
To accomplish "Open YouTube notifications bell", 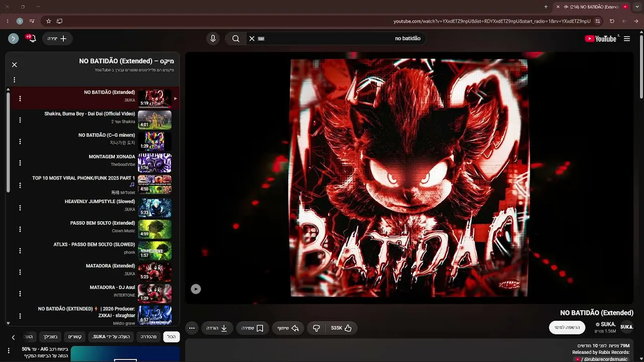I will (32, 39).
